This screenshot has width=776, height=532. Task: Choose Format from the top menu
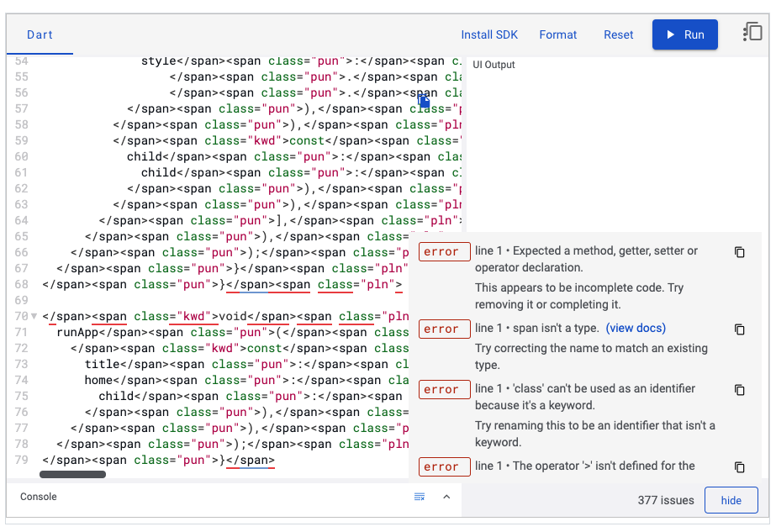[557, 34]
